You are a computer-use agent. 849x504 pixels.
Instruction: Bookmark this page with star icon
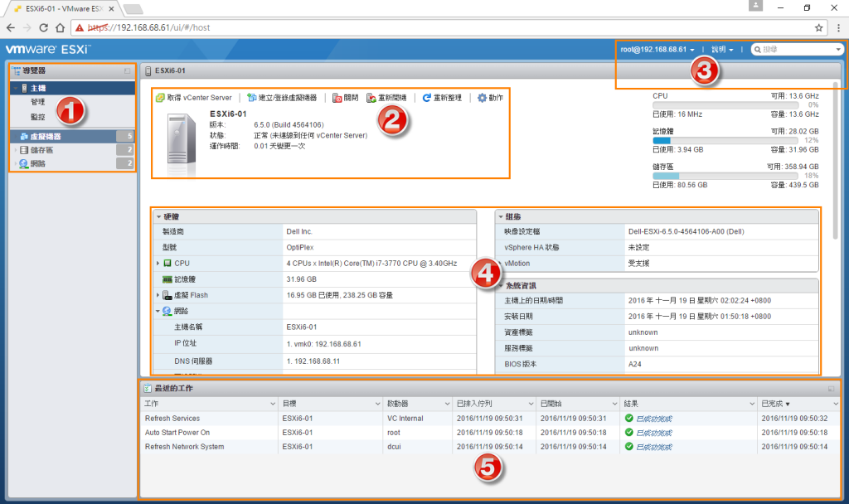pyautogui.click(x=818, y=27)
